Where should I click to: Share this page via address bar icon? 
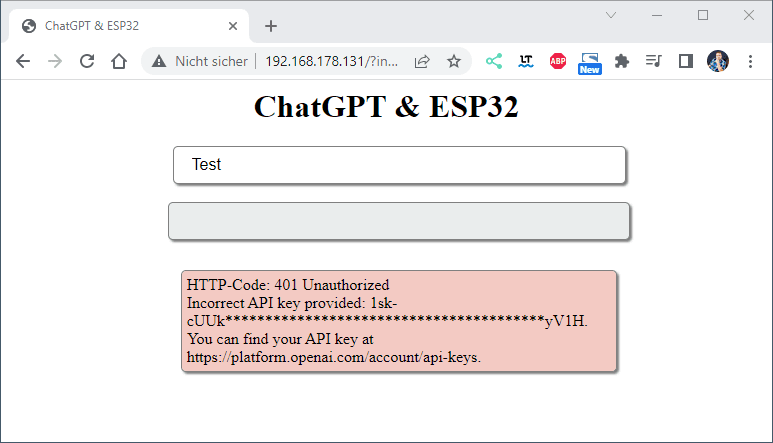coord(422,61)
